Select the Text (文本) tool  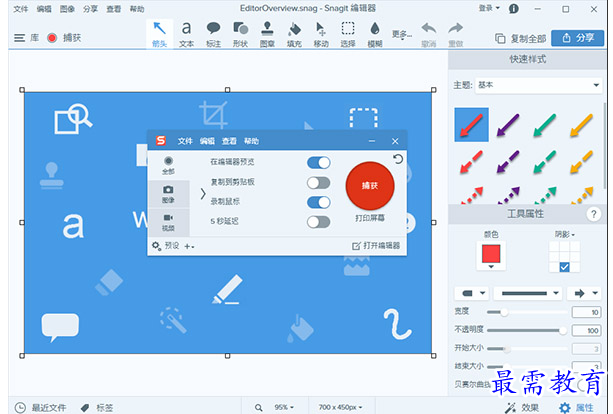pyautogui.click(x=186, y=34)
